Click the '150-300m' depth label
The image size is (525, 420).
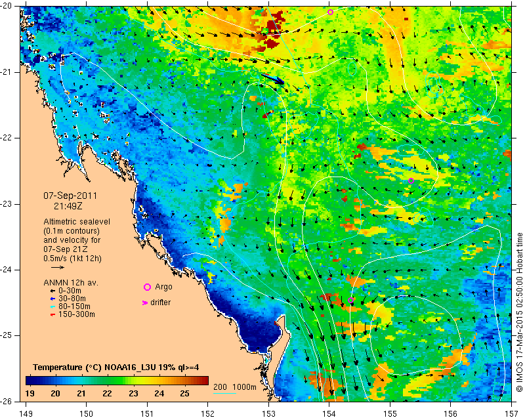[x=77, y=314]
